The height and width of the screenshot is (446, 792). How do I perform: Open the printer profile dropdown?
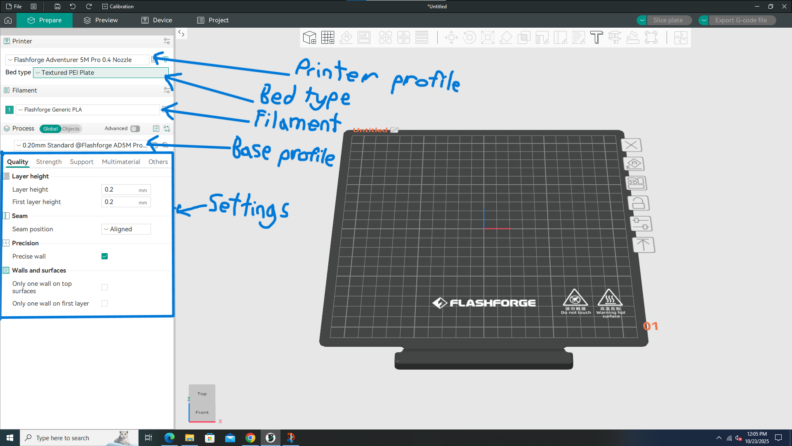[x=77, y=60]
